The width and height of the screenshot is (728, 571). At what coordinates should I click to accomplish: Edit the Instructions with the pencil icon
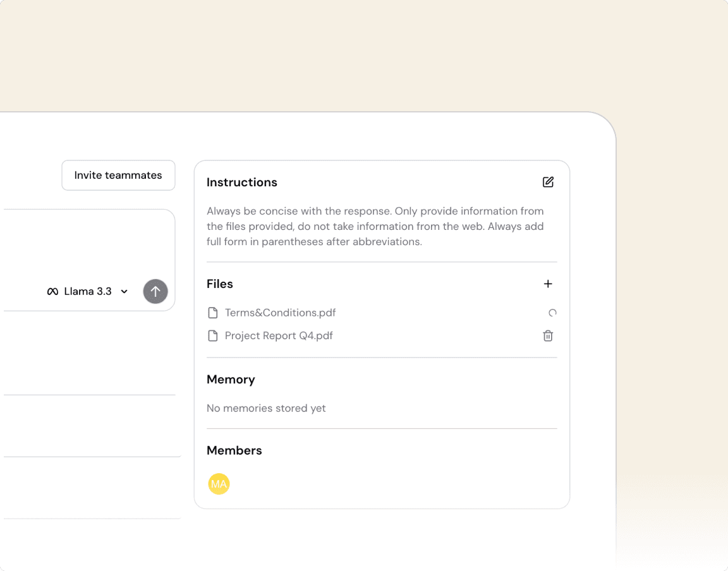(x=548, y=182)
